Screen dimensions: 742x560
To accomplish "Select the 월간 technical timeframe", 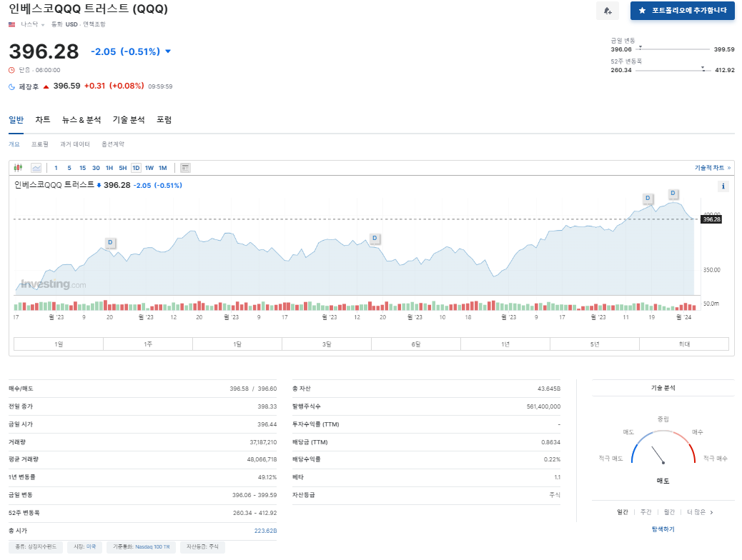I will 669,511.
